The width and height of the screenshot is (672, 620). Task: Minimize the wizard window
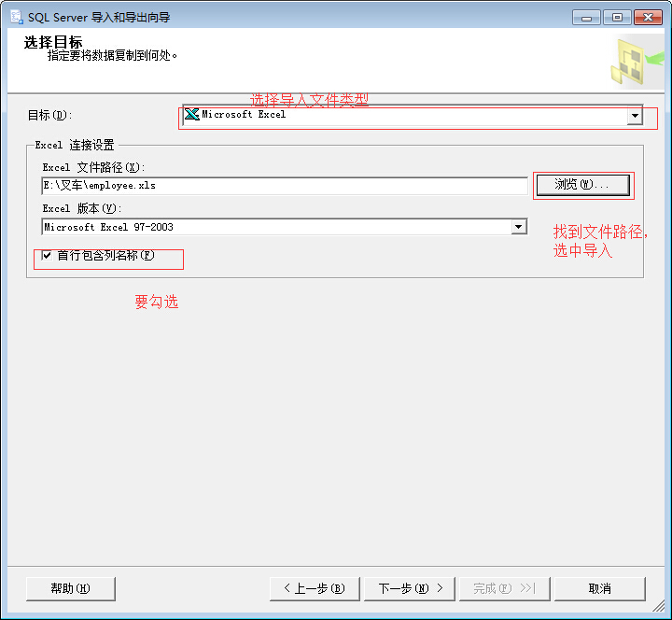[586, 18]
